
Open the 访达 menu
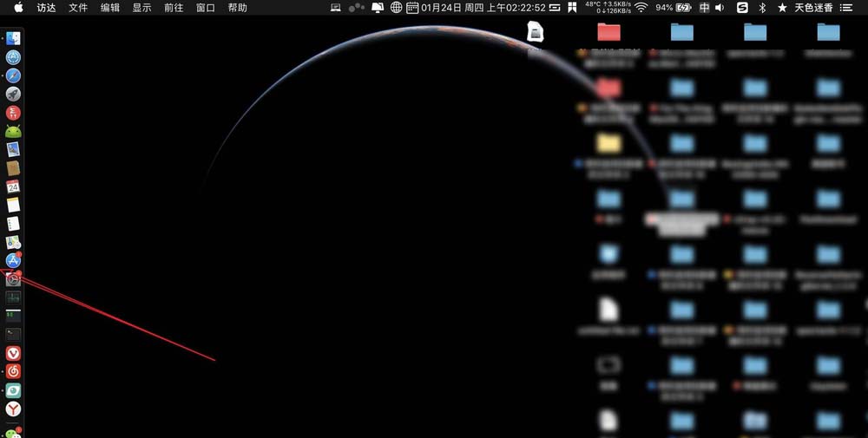coord(47,8)
